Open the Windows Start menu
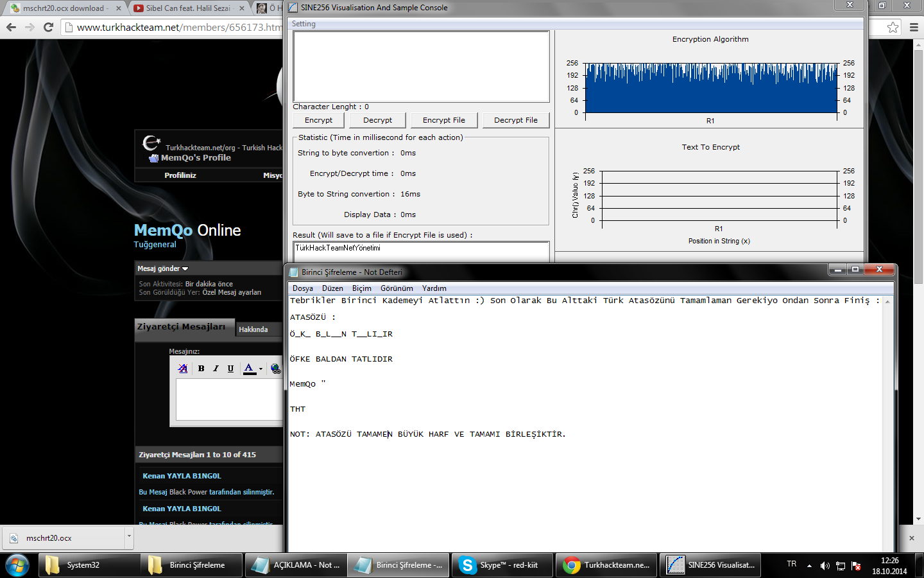This screenshot has height=578, width=924. (17, 565)
